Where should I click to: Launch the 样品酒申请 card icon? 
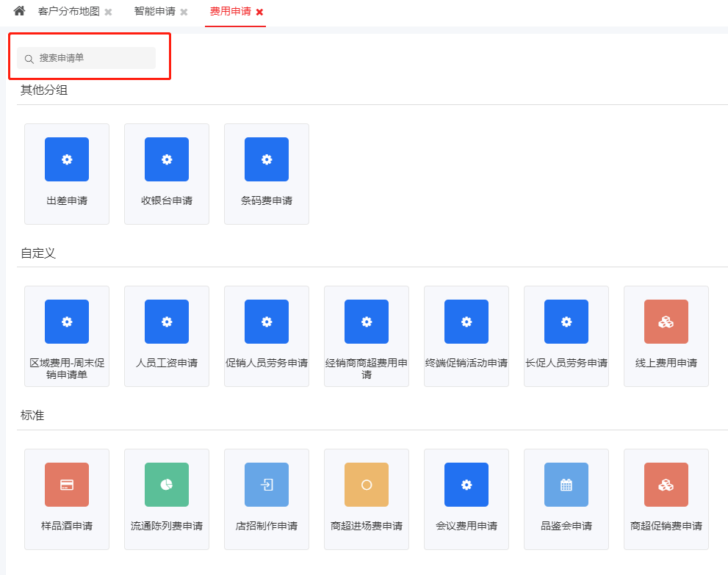[x=67, y=485]
